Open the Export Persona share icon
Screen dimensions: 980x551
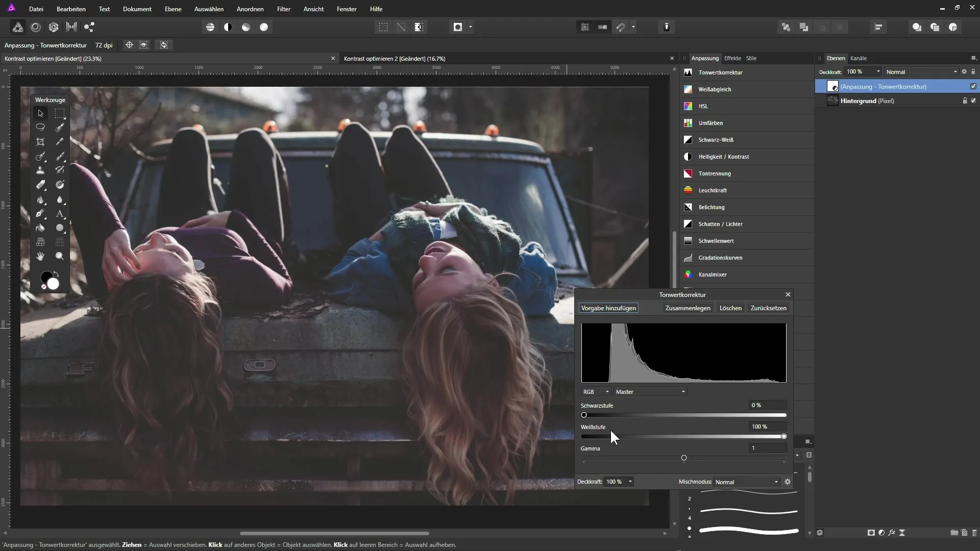pos(89,27)
